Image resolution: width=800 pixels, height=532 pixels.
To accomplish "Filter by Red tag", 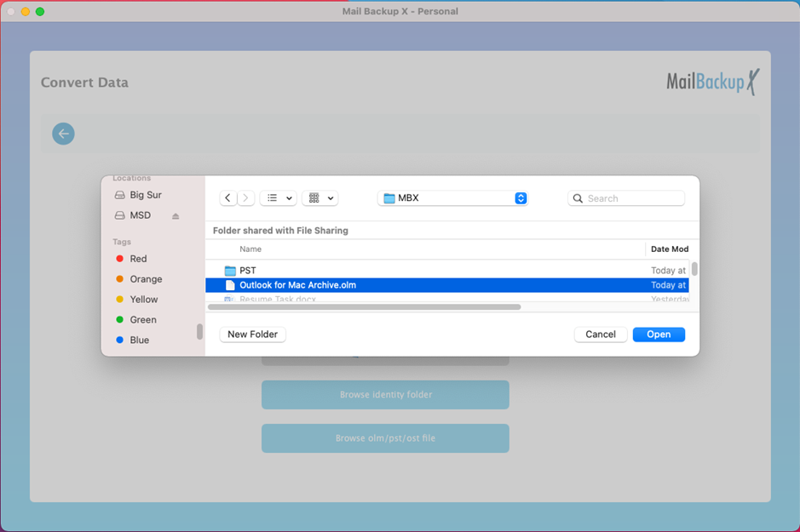I will [138, 259].
